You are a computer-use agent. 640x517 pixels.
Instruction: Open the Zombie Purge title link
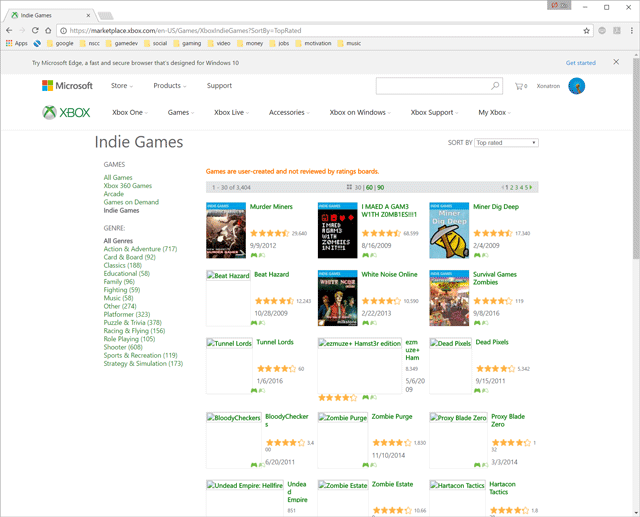(392, 416)
